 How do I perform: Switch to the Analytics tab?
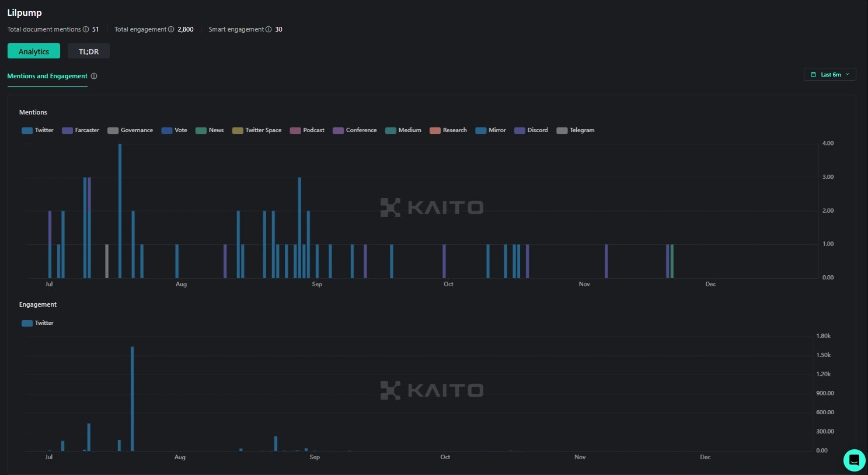pyautogui.click(x=34, y=51)
